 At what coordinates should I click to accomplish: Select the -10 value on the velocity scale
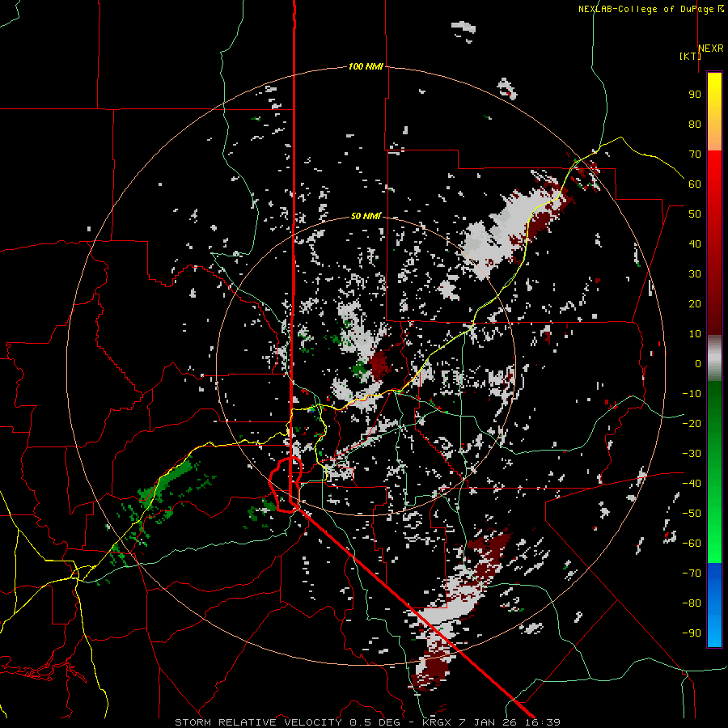click(x=692, y=394)
